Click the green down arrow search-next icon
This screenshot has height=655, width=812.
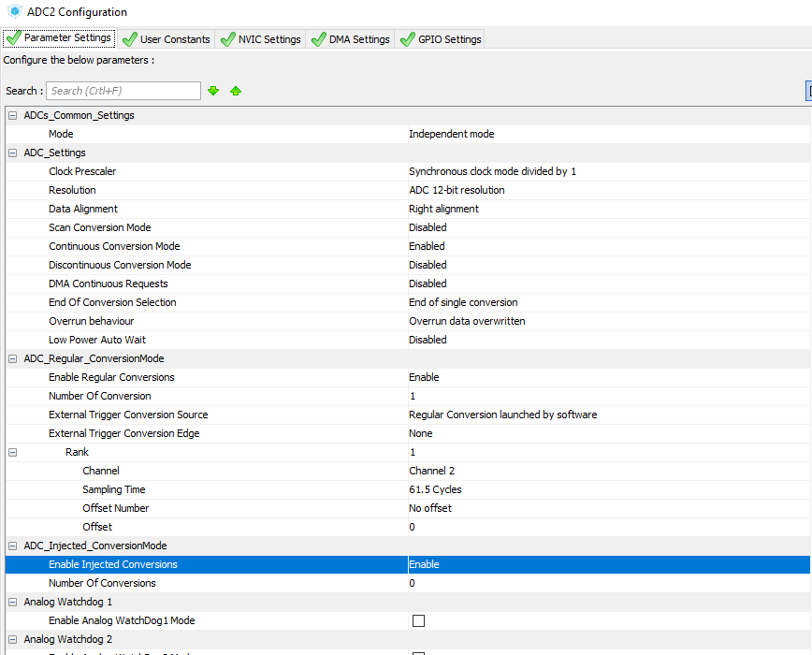click(213, 91)
